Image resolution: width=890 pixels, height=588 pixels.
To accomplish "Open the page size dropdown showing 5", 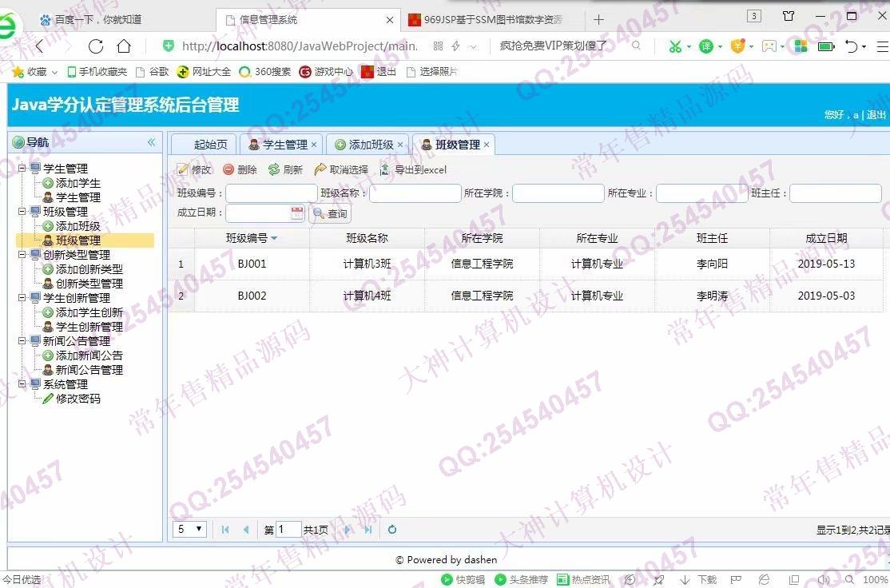I will click(x=189, y=529).
